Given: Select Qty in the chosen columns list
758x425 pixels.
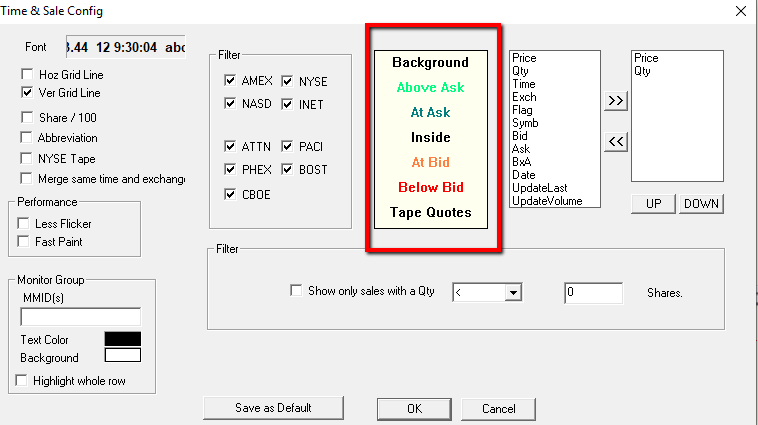Looking at the screenshot, I should click(x=642, y=71).
